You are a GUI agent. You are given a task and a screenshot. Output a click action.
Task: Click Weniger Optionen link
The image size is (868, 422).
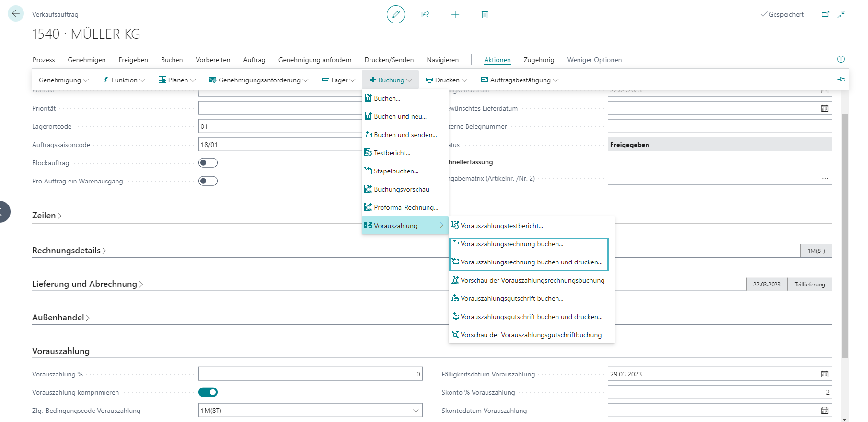594,60
